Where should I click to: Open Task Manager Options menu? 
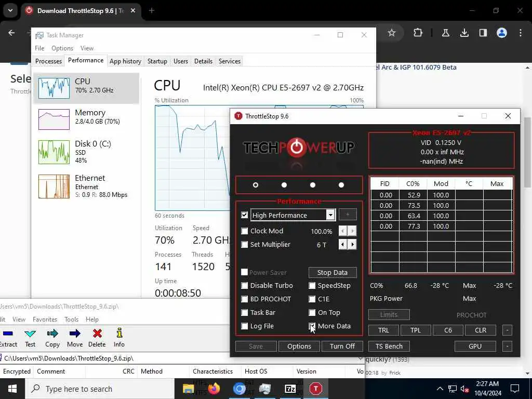pos(62,48)
